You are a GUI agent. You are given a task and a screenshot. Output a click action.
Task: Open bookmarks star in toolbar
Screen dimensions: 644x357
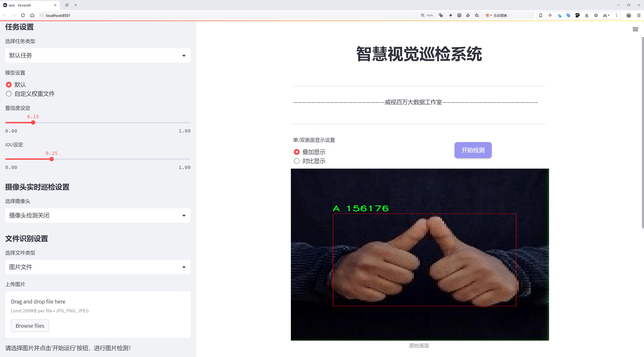pyautogui.click(x=596, y=15)
